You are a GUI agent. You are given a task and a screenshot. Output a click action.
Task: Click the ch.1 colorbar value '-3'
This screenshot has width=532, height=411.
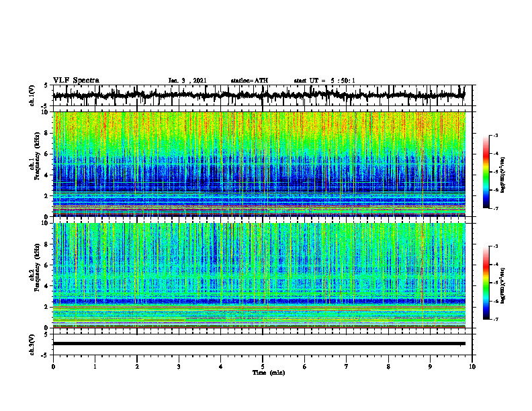(496, 136)
